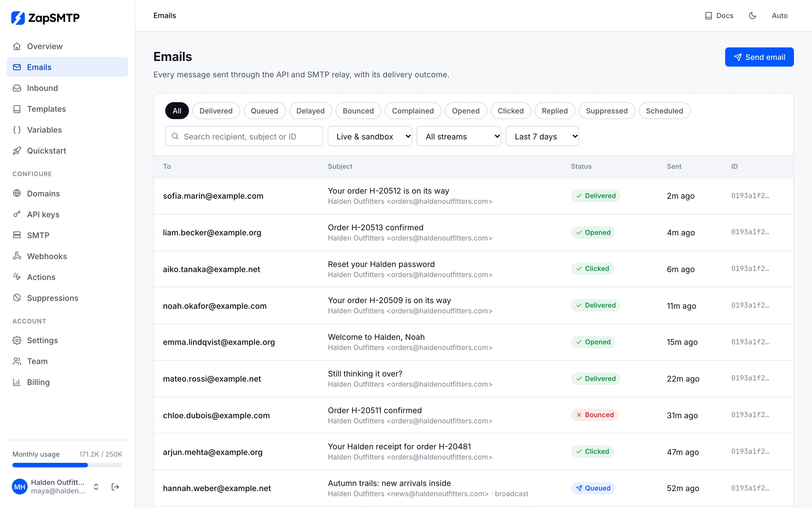The height and width of the screenshot is (508, 812).
Task: Open the Suppressions ban icon
Action: [17, 298]
